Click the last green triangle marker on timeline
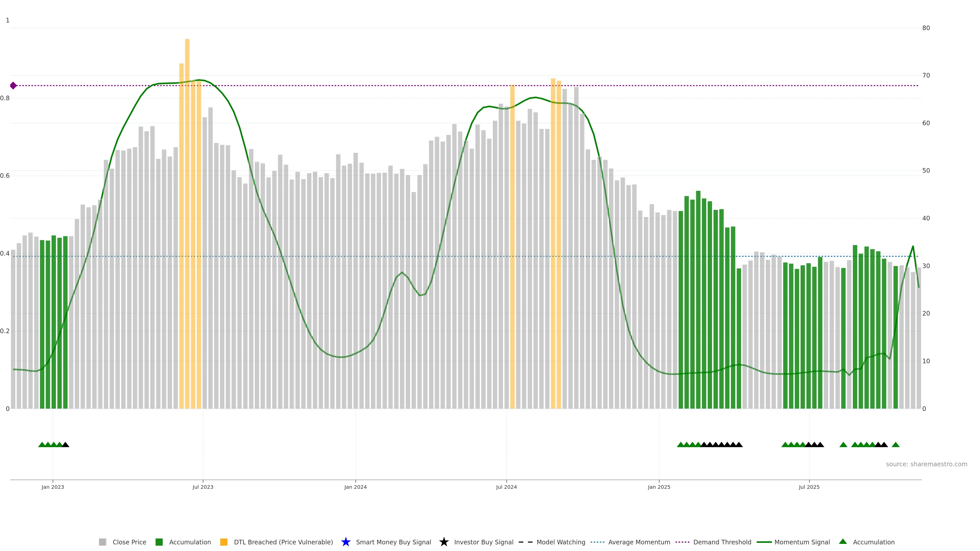 point(896,445)
